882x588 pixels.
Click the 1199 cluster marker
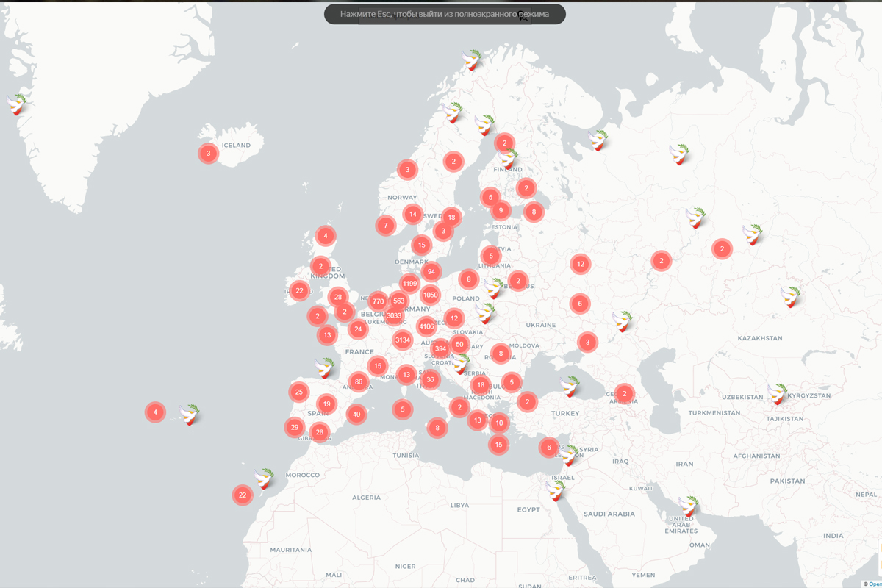pos(409,284)
